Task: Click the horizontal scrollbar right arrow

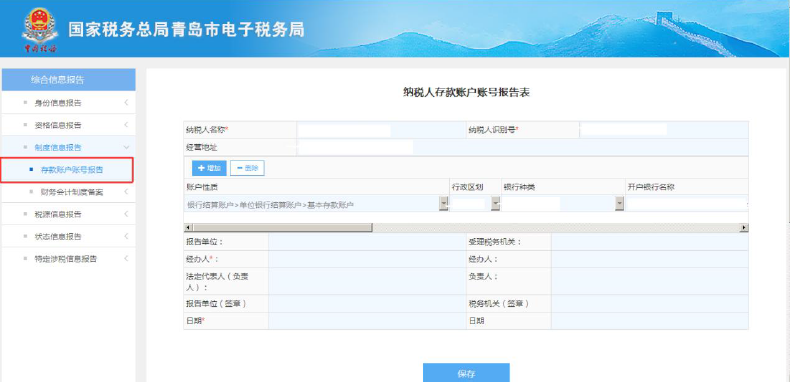Action: click(x=744, y=228)
